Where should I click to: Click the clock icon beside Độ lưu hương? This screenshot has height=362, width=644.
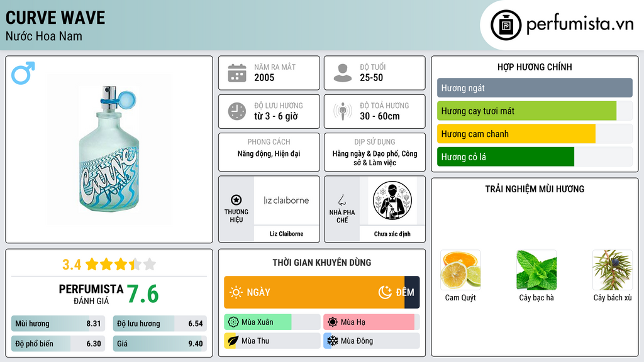click(237, 111)
